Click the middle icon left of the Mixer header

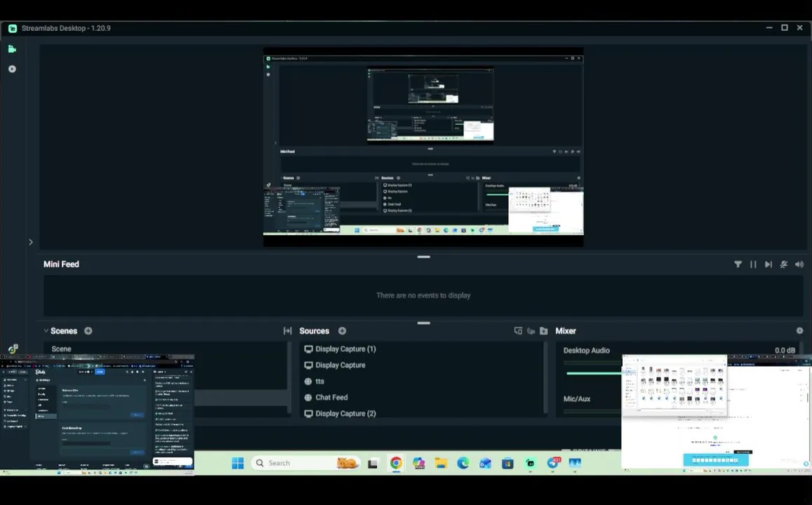click(x=531, y=330)
